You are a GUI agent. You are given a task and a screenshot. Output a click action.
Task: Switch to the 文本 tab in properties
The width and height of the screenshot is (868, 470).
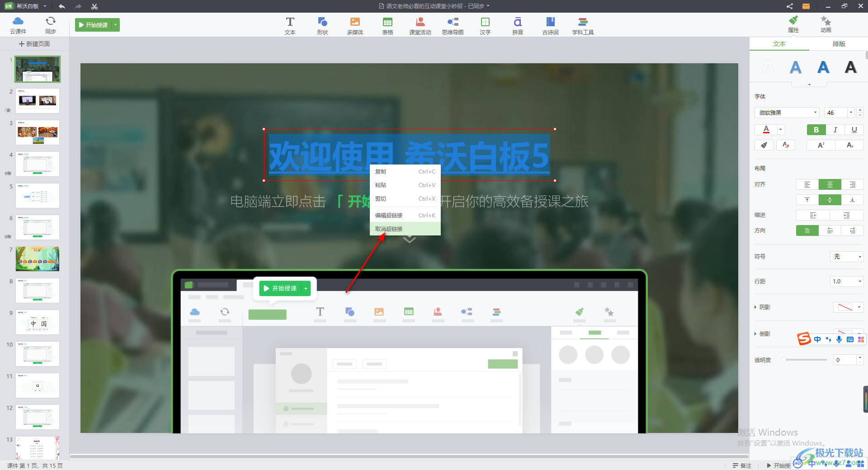[779, 44]
